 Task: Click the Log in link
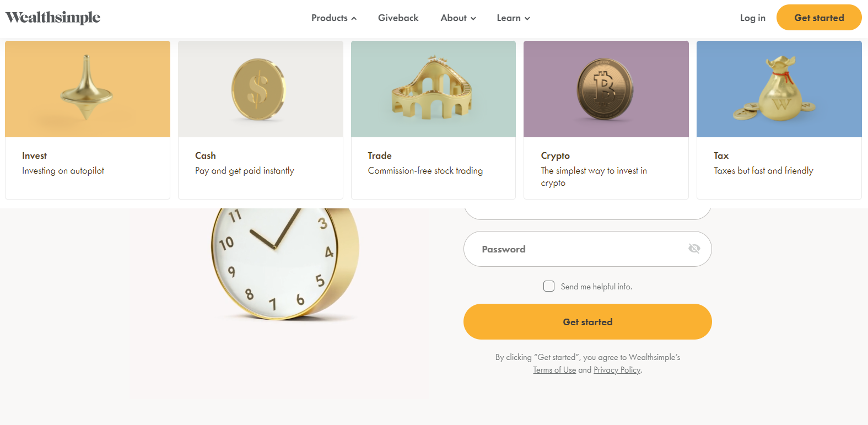point(752,18)
